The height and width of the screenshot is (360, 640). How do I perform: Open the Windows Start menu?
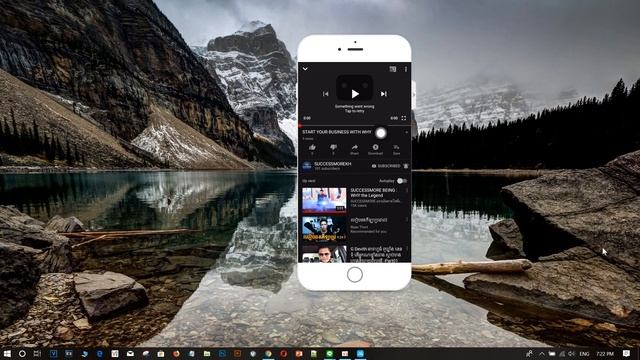click(x=7, y=353)
